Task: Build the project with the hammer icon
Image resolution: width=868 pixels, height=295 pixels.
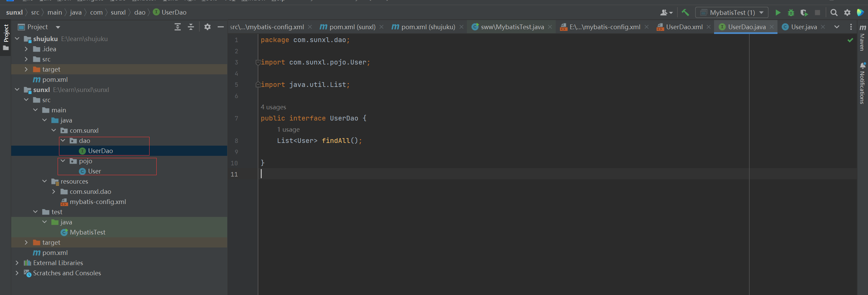Action: [x=685, y=13]
